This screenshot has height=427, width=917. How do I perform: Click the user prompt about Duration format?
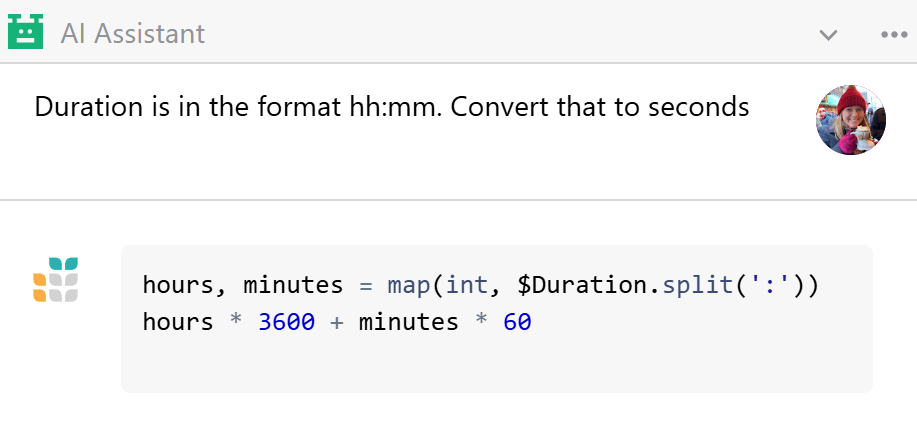392,107
